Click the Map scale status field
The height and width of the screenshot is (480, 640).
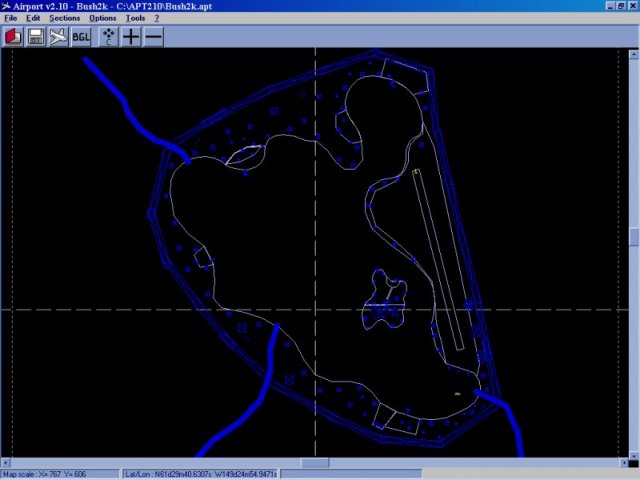[60, 474]
